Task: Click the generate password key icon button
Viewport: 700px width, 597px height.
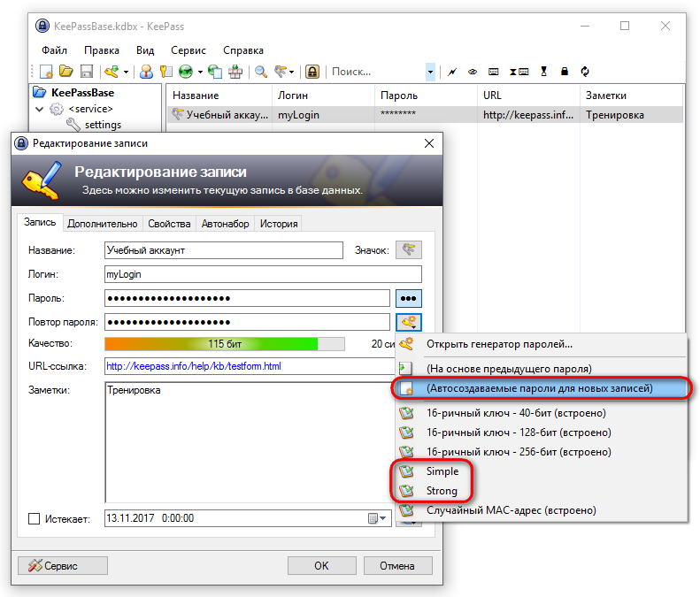Action: click(x=409, y=322)
